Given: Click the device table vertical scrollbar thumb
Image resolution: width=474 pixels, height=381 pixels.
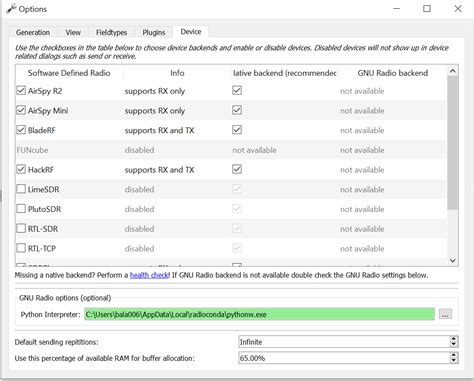Looking at the screenshot, I should pyautogui.click(x=453, y=143).
